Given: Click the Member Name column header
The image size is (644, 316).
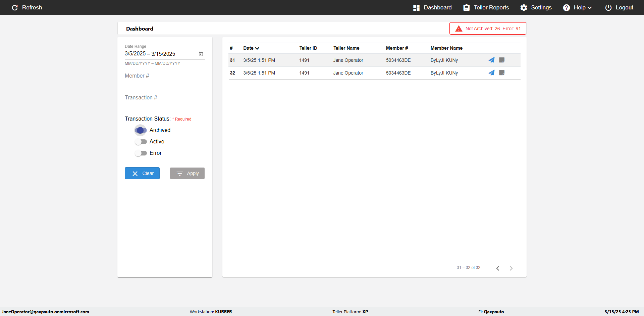Looking at the screenshot, I should 446,48.
